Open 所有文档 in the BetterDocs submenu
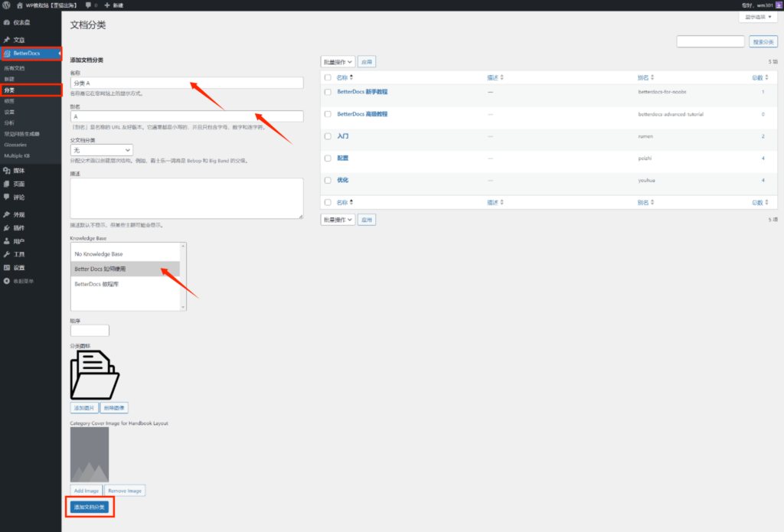The width and height of the screenshot is (784, 532). 14,68
